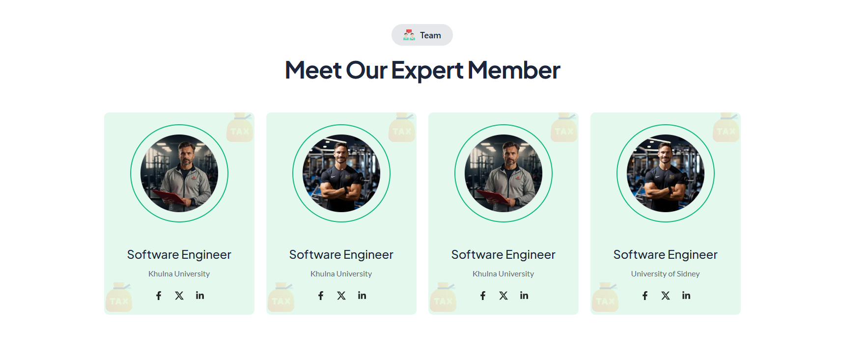Click the University of Sidney text
Viewport: 868px width, 355px height.
[665, 274]
